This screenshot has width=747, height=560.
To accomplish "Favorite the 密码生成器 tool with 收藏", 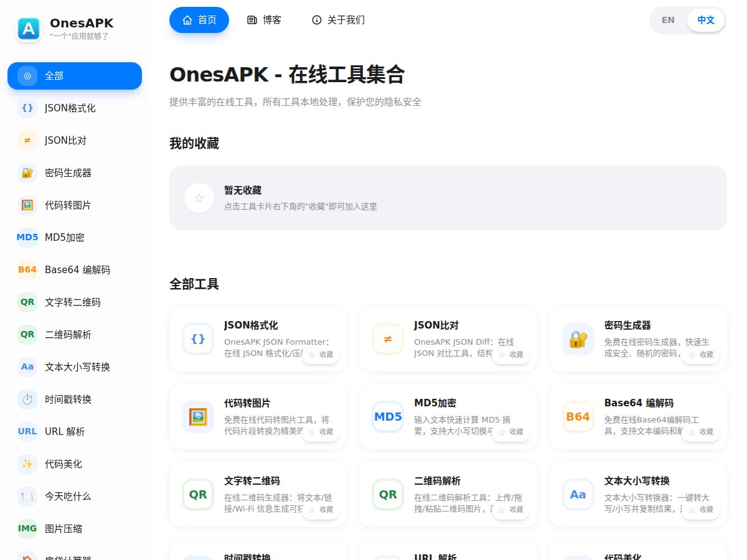I will point(701,354).
